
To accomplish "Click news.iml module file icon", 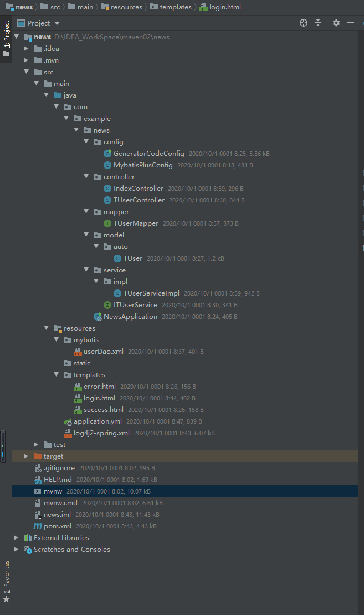I will pyautogui.click(x=38, y=515).
